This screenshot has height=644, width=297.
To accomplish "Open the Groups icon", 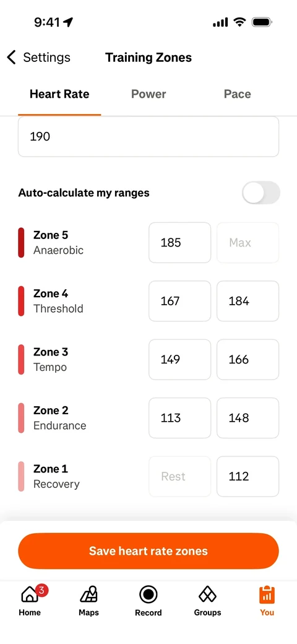I will pyautogui.click(x=207, y=594).
